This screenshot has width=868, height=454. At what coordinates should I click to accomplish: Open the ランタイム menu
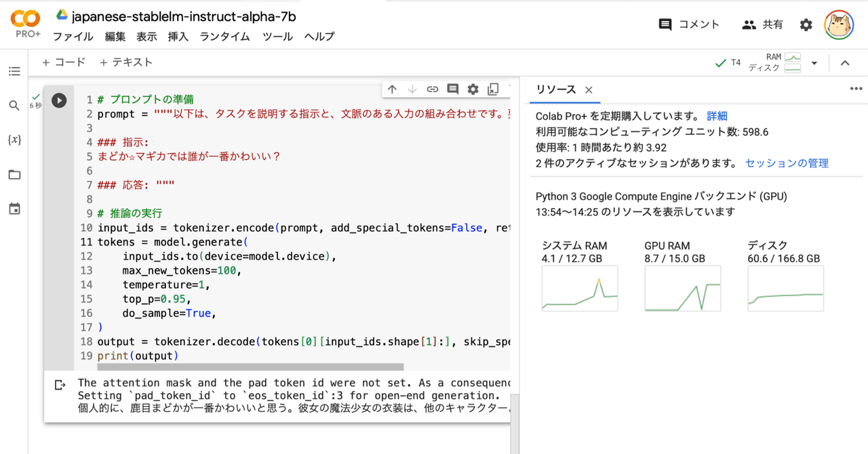(224, 37)
